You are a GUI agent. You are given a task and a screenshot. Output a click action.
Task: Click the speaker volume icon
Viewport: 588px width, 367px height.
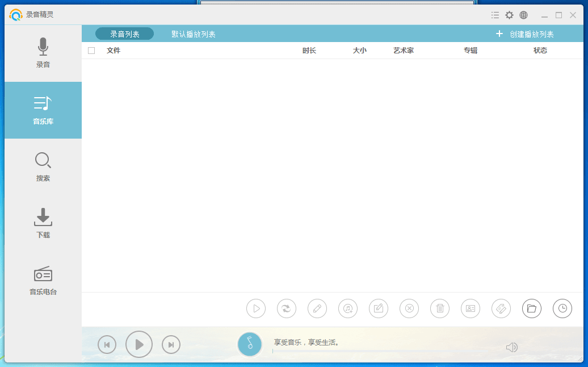click(x=512, y=348)
